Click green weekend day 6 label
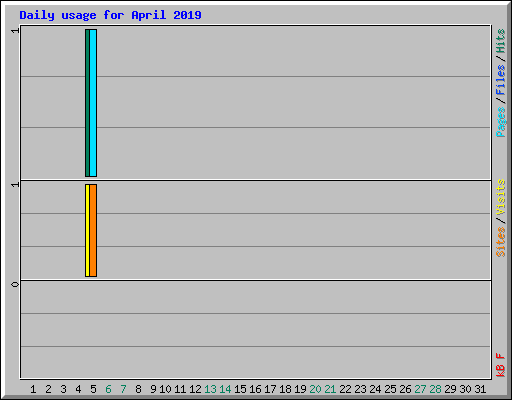The height and width of the screenshot is (400, 512). coord(108,389)
